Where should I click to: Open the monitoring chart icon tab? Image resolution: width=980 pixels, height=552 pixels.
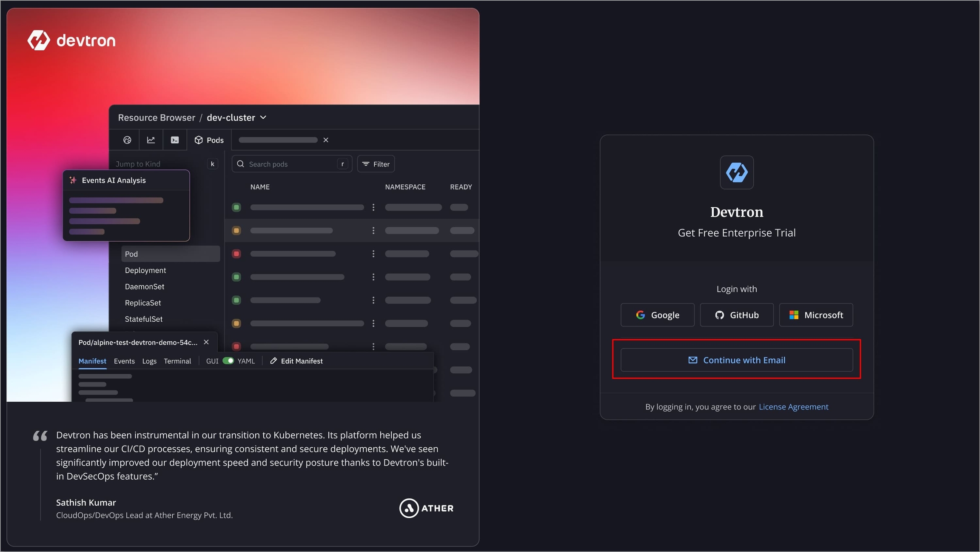pos(151,140)
